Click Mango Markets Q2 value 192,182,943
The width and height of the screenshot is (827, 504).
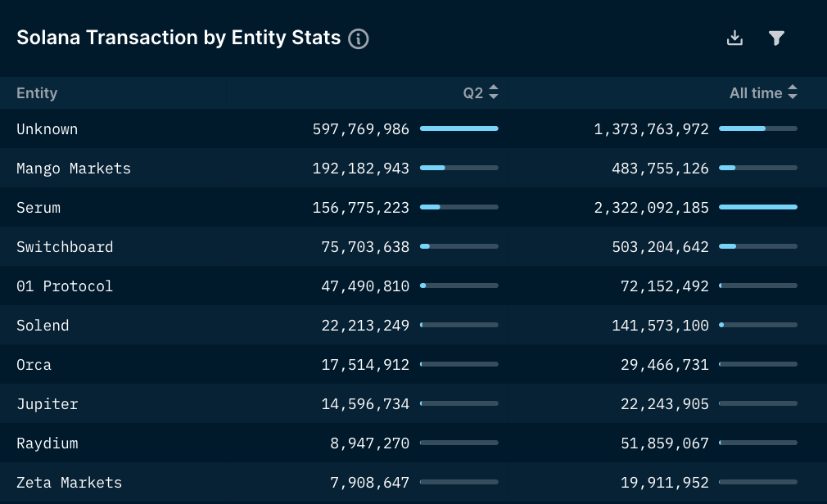[x=361, y=169]
